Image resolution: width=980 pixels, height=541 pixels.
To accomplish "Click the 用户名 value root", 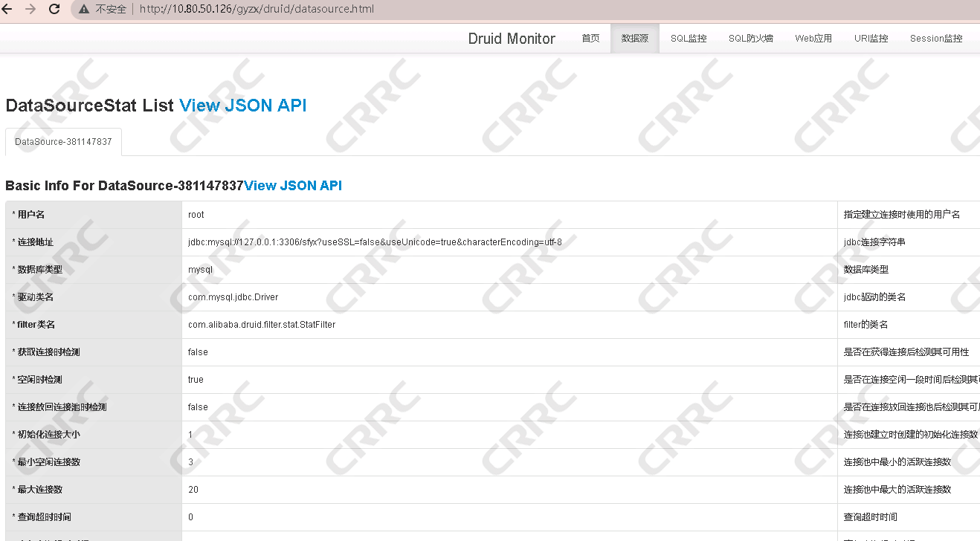I will pos(196,215).
